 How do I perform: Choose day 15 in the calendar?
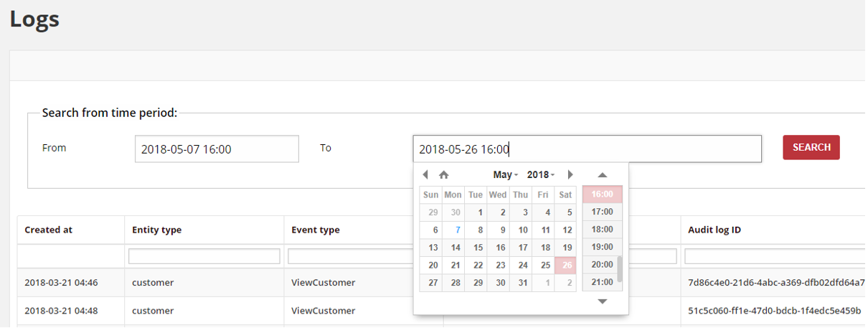(x=478, y=248)
